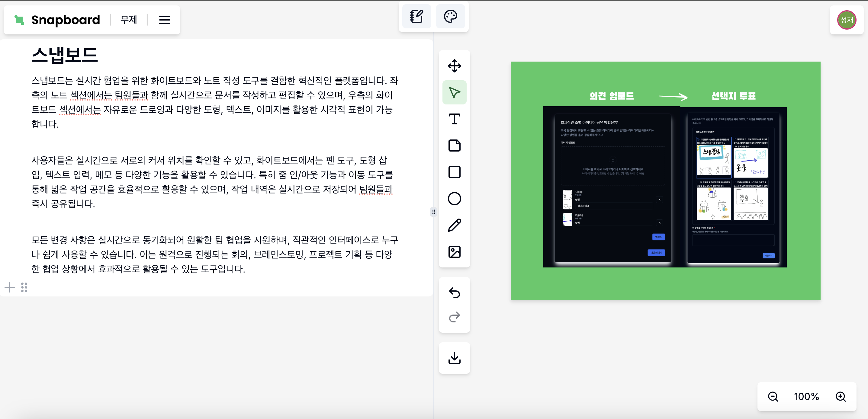
Task: Zoom out with the minus magnifier
Action: [x=773, y=396]
